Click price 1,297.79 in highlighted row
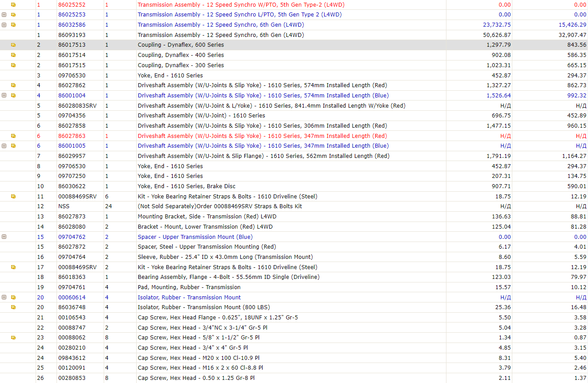This screenshot has width=588, height=383. pyautogui.click(x=499, y=45)
